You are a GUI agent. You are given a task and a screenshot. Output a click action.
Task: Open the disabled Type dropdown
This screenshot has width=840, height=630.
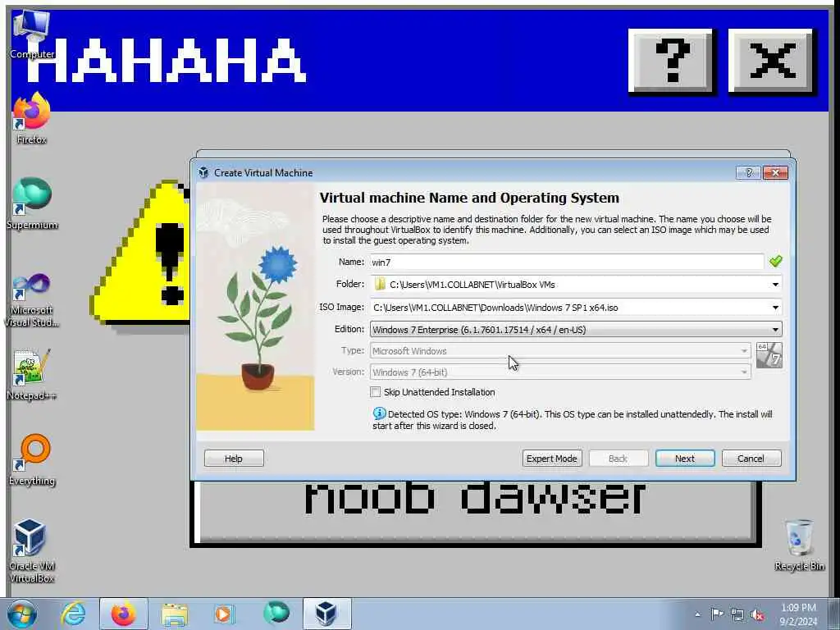coord(560,351)
